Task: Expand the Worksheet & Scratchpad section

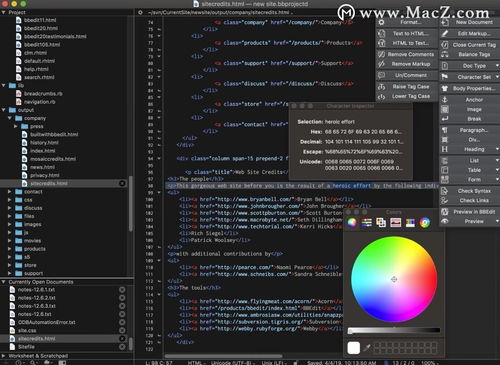Action: (x=4, y=356)
